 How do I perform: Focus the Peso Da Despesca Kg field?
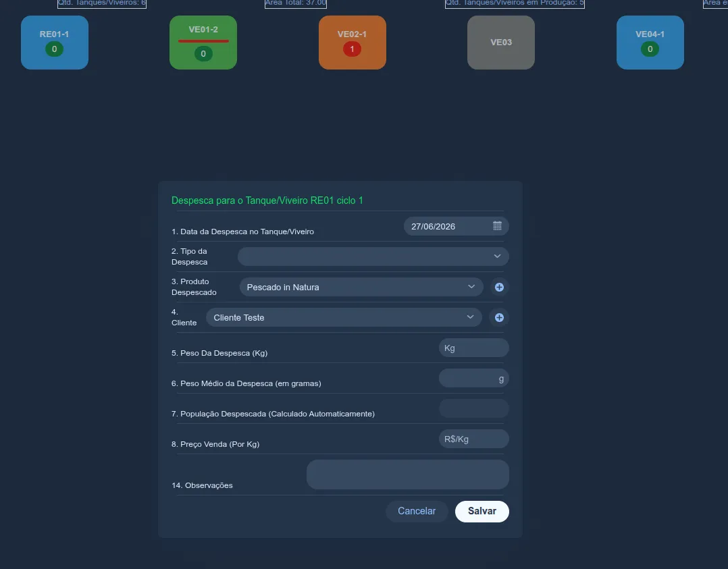click(x=473, y=348)
